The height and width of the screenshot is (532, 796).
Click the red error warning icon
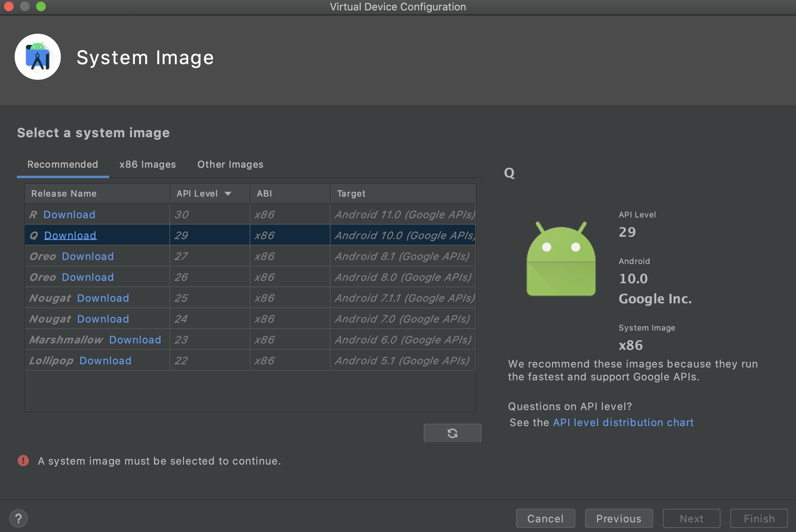tap(23, 461)
